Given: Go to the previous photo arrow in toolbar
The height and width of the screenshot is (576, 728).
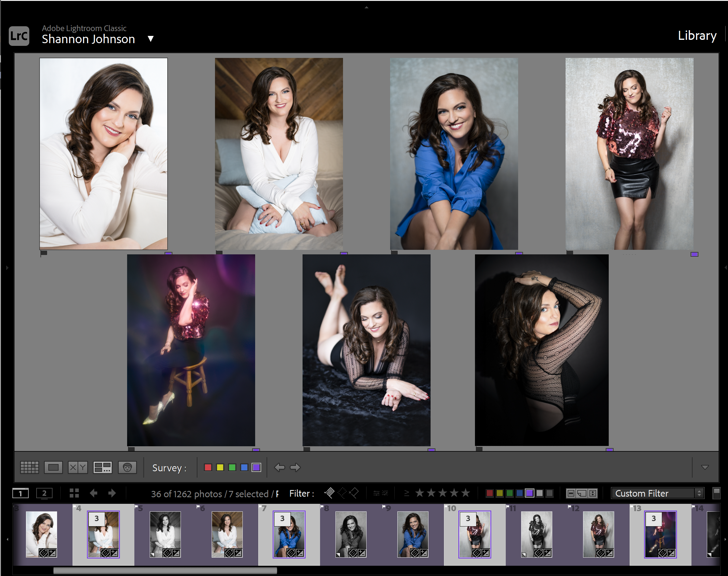Looking at the screenshot, I should pyautogui.click(x=280, y=467).
